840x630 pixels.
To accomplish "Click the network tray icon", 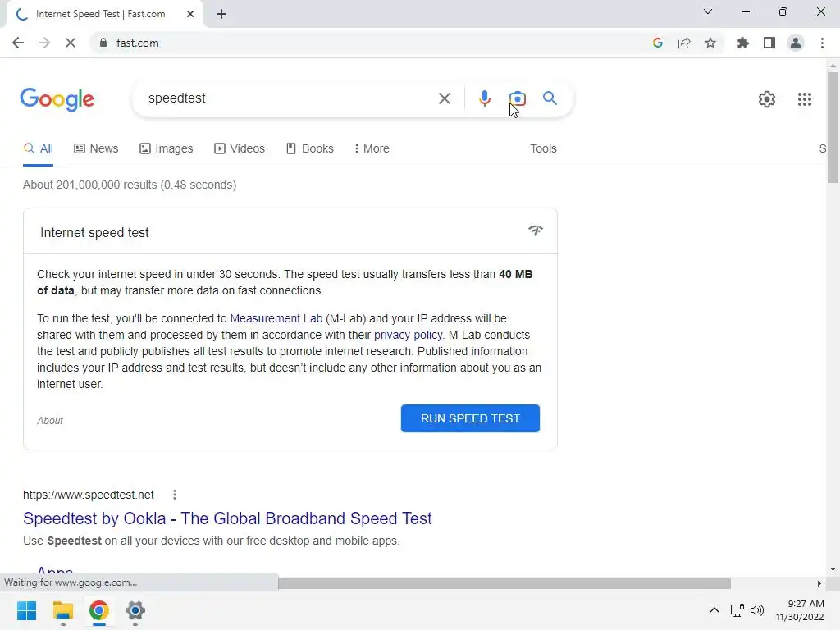I will 737,610.
